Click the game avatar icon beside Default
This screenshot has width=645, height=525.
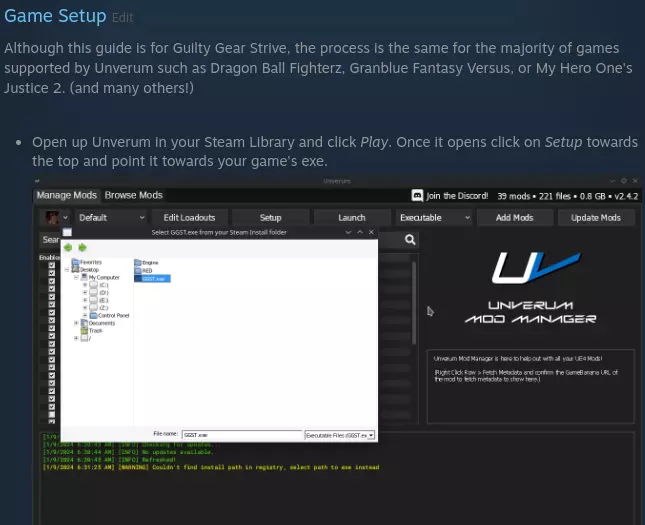click(x=52, y=217)
